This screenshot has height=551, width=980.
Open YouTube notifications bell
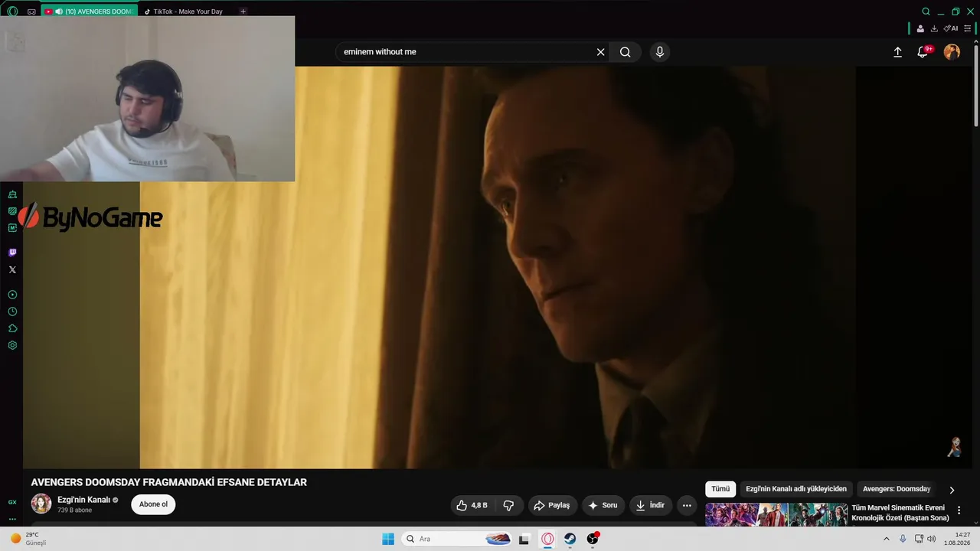(x=923, y=52)
